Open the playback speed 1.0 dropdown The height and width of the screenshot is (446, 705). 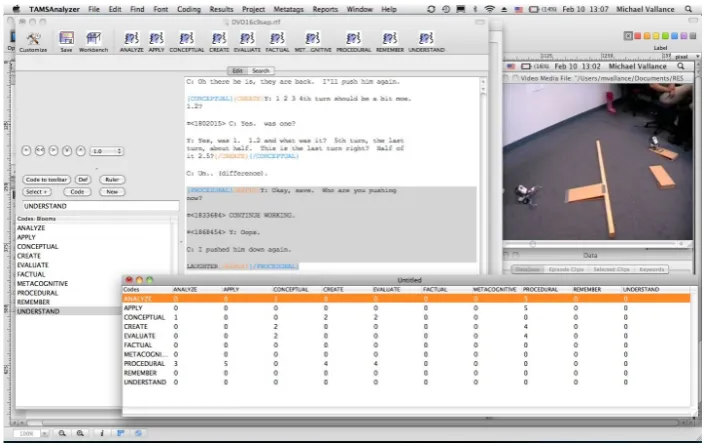click(x=107, y=151)
